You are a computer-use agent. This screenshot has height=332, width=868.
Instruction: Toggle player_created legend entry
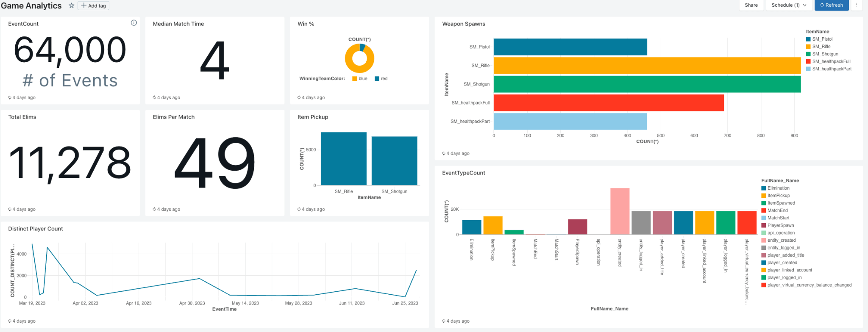tap(779, 263)
